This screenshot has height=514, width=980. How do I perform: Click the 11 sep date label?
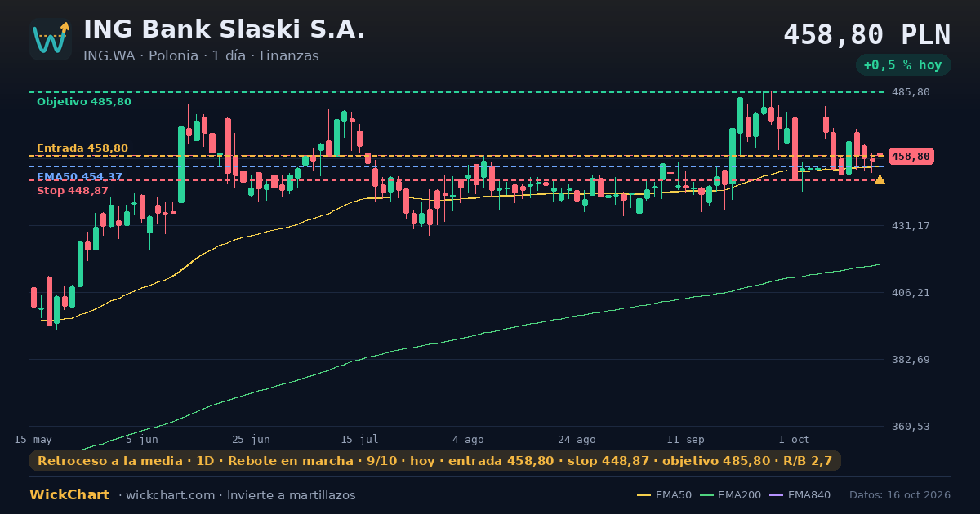point(685,439)
